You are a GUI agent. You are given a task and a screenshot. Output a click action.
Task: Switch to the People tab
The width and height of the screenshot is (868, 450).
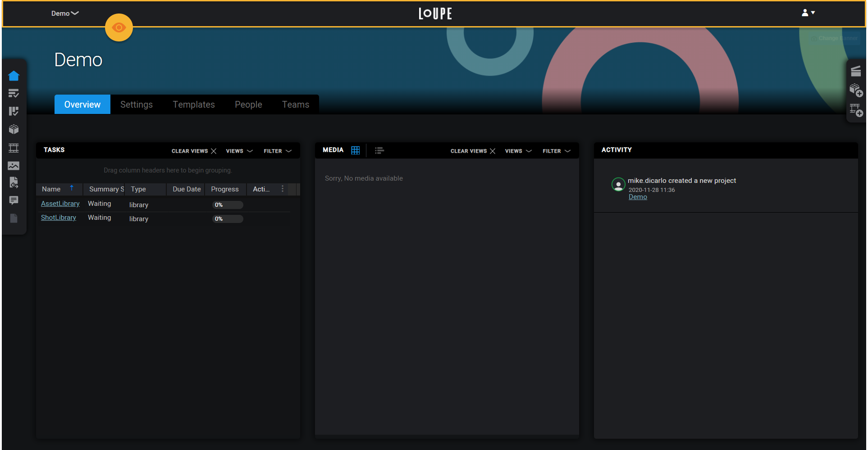point(248,105)
